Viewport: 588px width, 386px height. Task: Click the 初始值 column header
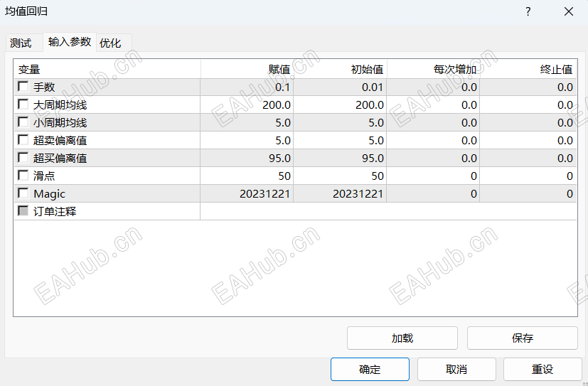340,70
